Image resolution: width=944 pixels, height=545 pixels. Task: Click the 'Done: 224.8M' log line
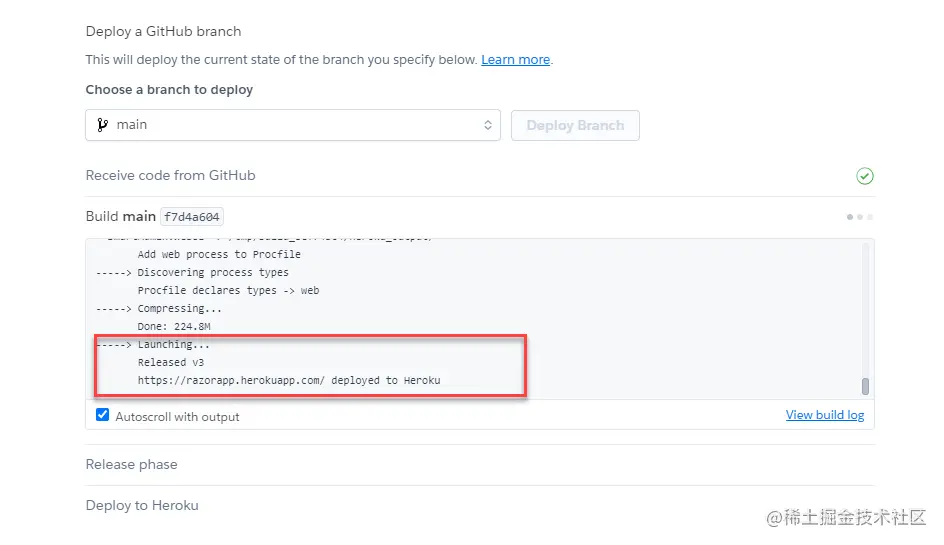(174, 326)
